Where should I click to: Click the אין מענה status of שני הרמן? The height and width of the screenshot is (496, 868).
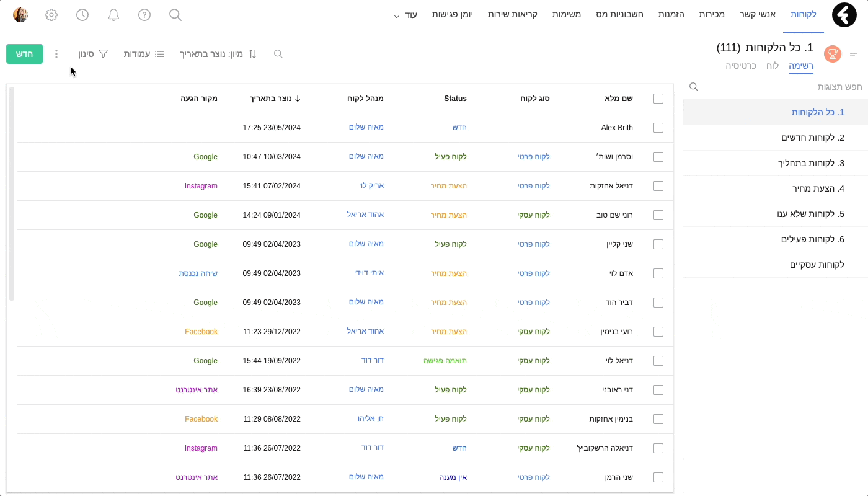(453, 477)
